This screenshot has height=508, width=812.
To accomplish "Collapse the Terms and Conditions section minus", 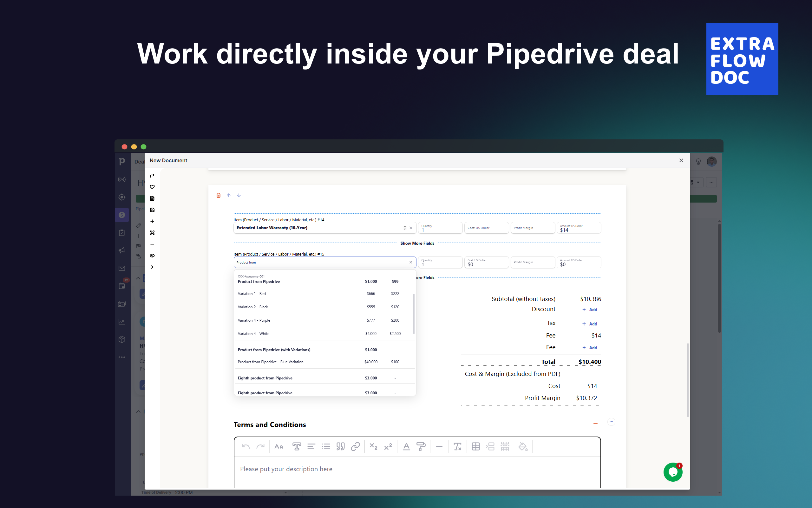I will 595,423.
